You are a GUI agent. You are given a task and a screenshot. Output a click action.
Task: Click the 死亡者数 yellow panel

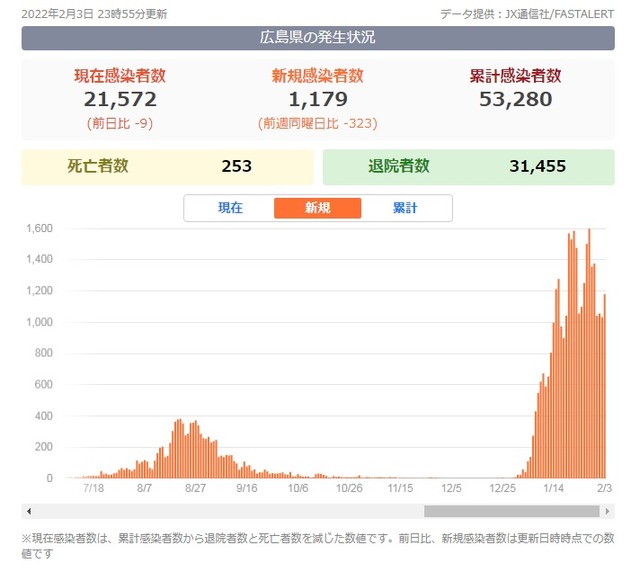167,167
